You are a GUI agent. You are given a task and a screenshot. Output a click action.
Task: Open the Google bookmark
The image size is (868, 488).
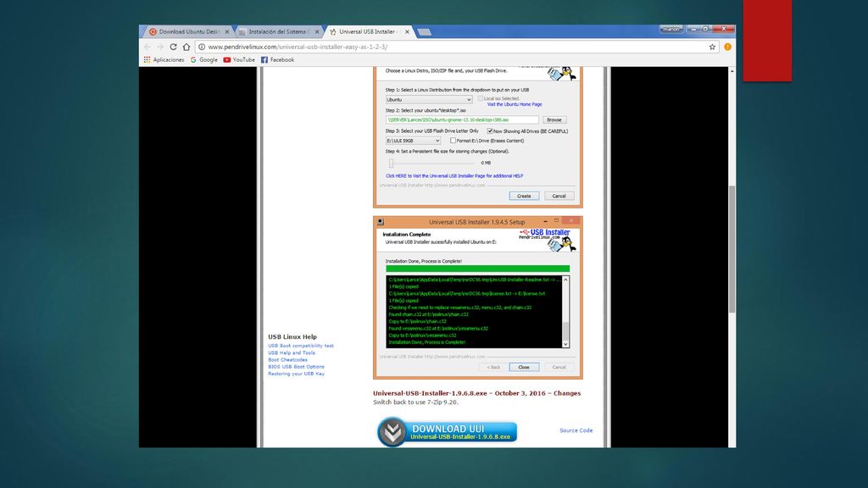click(x=203, y=60)
